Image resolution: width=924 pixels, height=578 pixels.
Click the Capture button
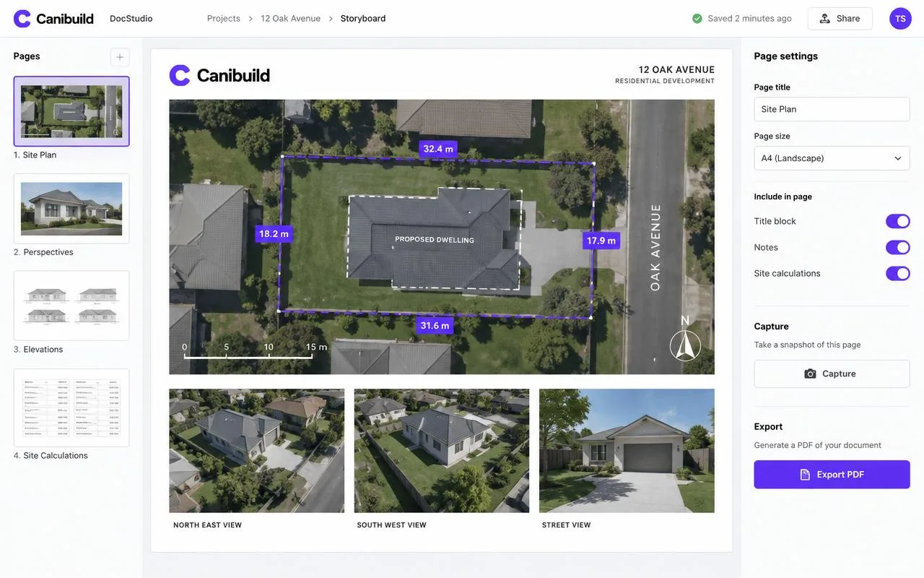click(x=832, y=374)
